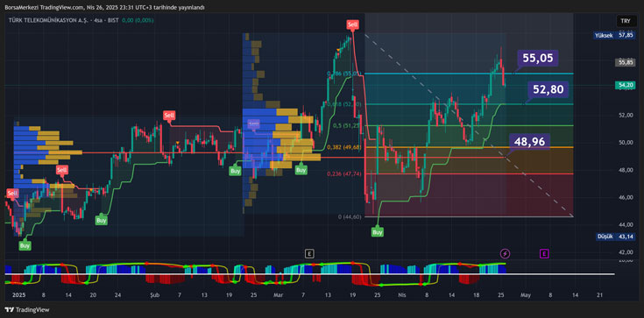The width and height of the screenshot is (644, 318).
Task: Click the TradingView logo
Action: (26, 310)
